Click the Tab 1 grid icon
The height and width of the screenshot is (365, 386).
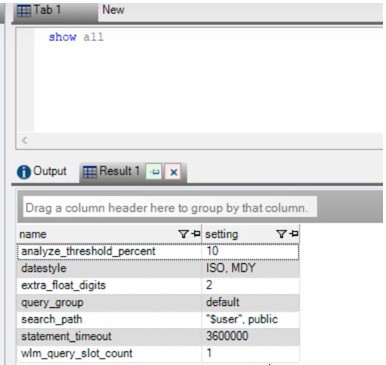click(24, 11)
